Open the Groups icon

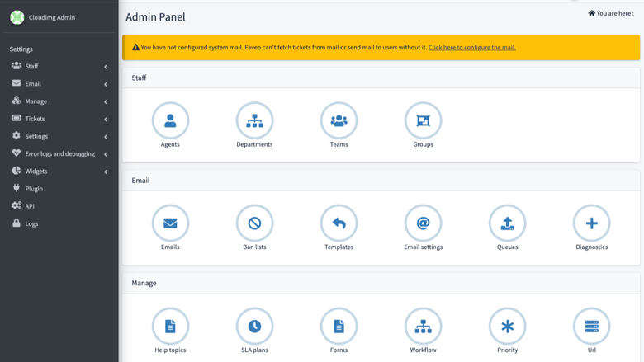tap(423, 120)
